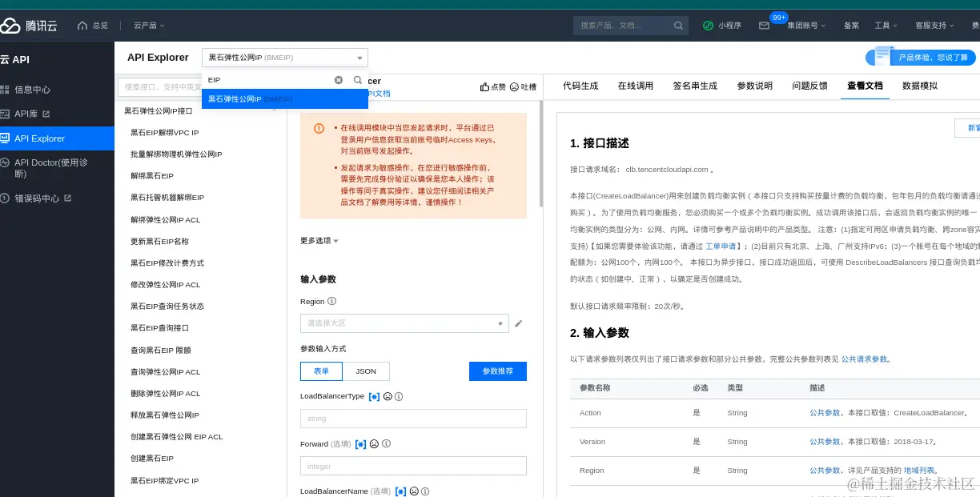Expand 更多选项 section

[319, 241]
